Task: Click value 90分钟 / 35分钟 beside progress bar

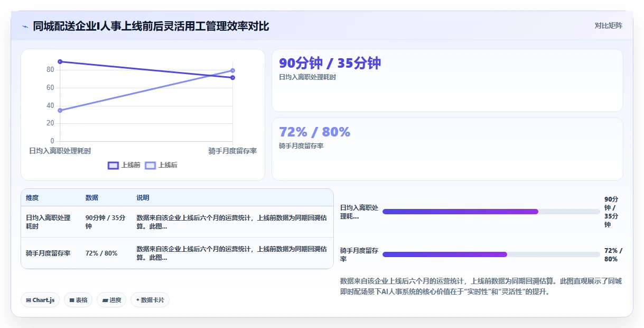Action: [x=612, y=212]
